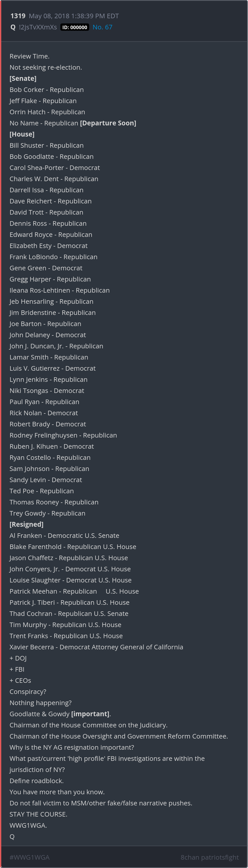Click the post number 1319
Screen dimensions: 248x868
pyautogui.click(x=18, y=16)
